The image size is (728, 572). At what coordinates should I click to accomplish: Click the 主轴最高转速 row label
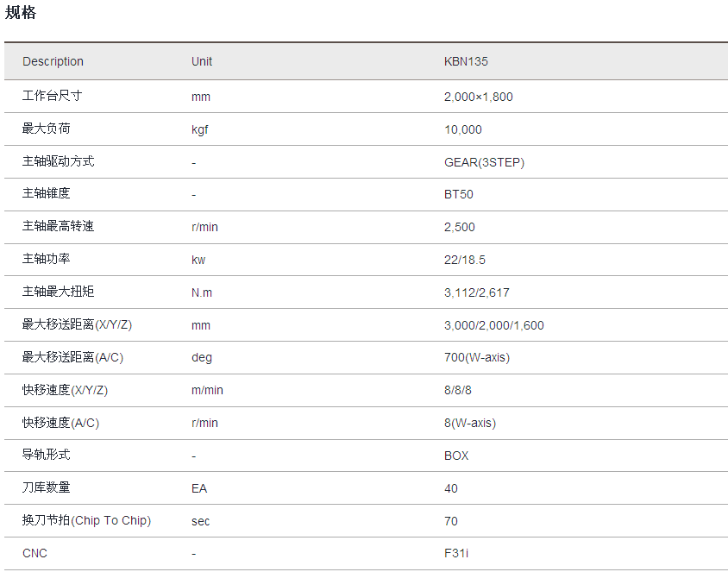pos(58,226)
